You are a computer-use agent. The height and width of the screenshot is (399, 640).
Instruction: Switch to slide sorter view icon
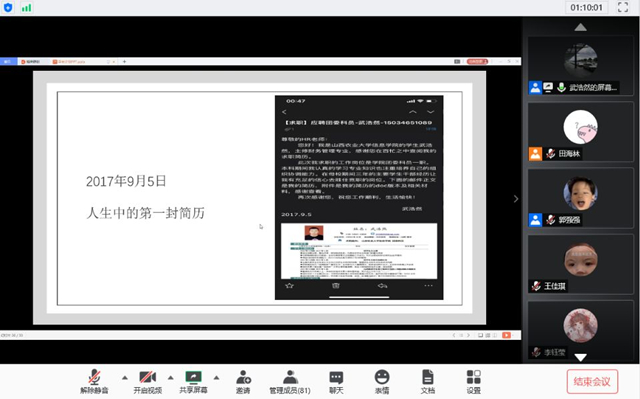(488, 335)
